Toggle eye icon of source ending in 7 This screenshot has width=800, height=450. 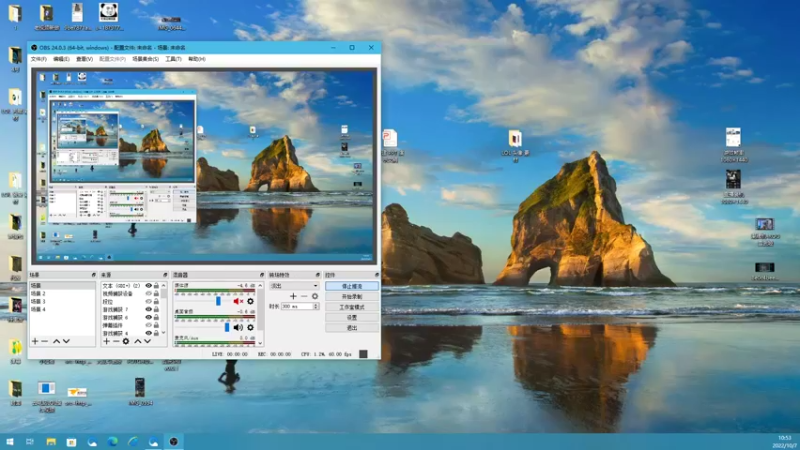148,310
